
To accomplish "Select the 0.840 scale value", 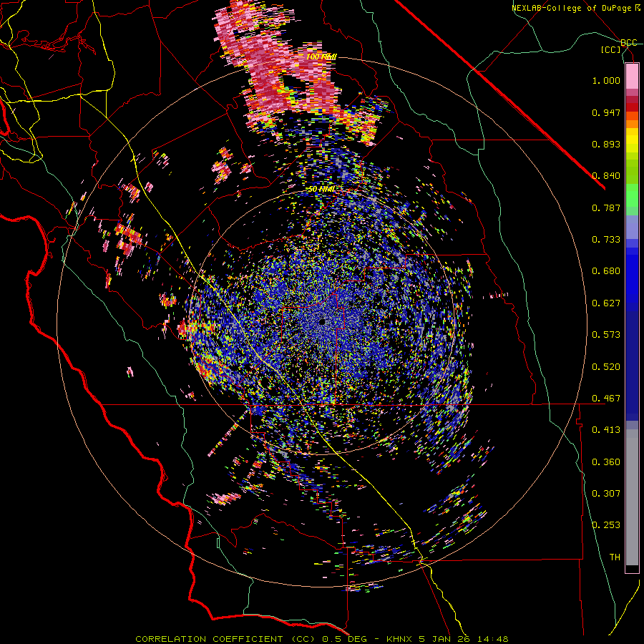I will (x=606, y=176).
